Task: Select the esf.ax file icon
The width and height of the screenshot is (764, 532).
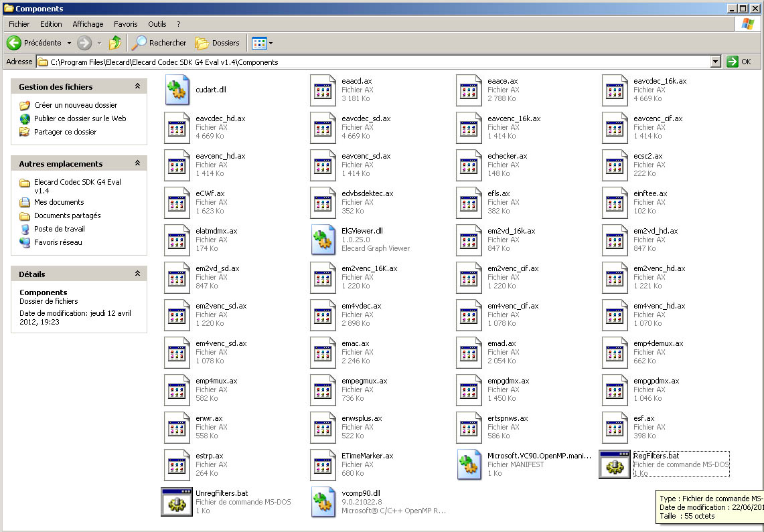Action: point(615,427)
